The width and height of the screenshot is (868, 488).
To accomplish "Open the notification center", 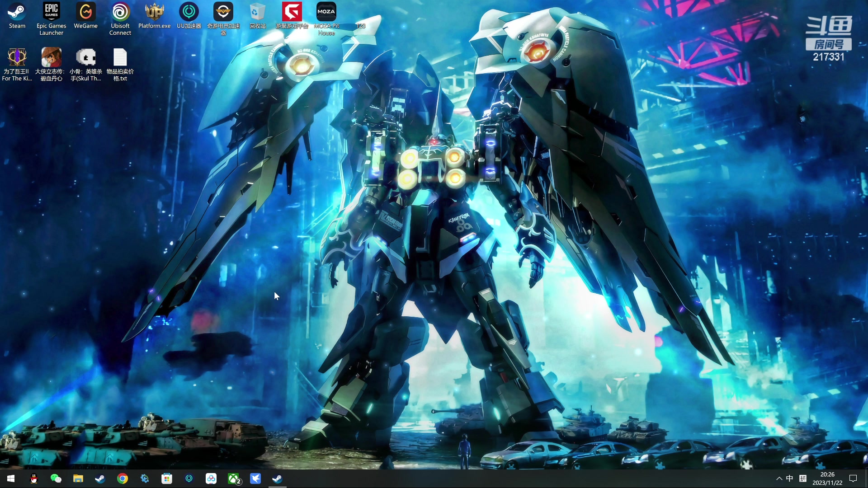I will click(854, 479).
